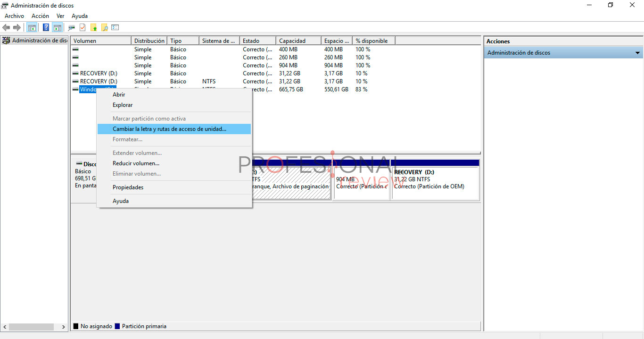Sort by the Espacio column header
Viewport: 644px width, 339px height.
[x=337, y=41]
